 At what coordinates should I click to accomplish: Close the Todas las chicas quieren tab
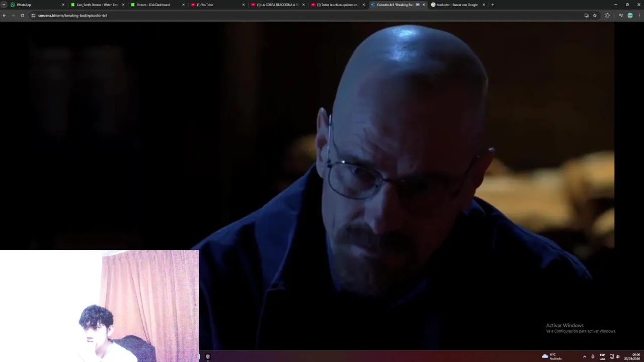click(363, 5)
